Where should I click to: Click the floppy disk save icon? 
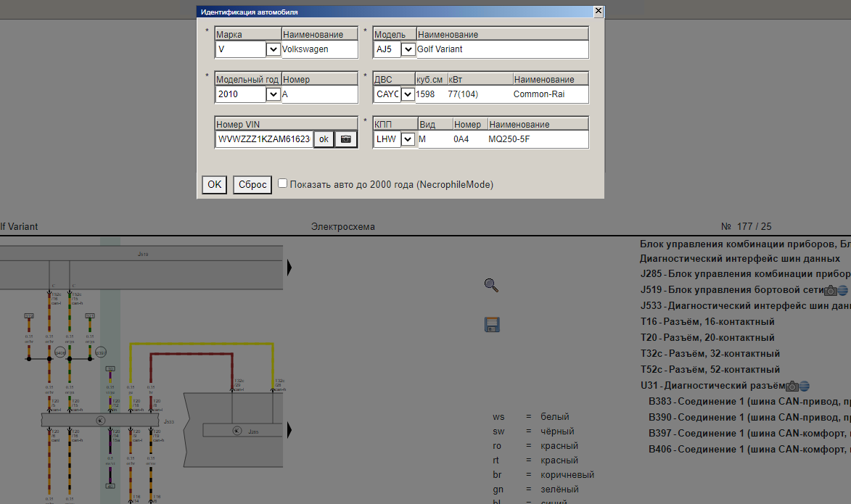493,324
